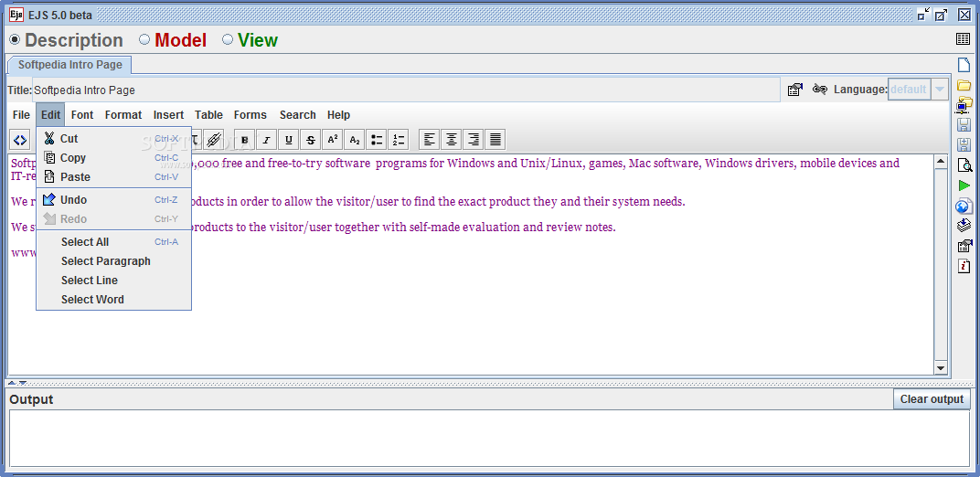The width and height of the screenshot is (980, 477).
Task: Select the Model radio button
Action: click(144, 40)
